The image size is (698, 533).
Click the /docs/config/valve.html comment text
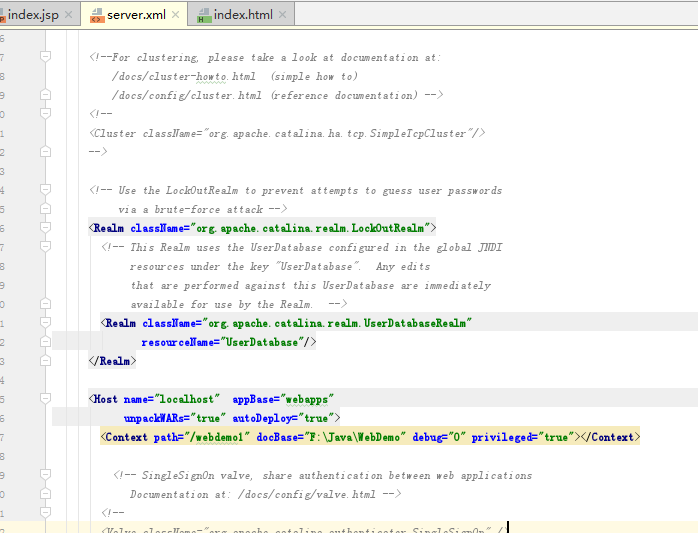307,494
